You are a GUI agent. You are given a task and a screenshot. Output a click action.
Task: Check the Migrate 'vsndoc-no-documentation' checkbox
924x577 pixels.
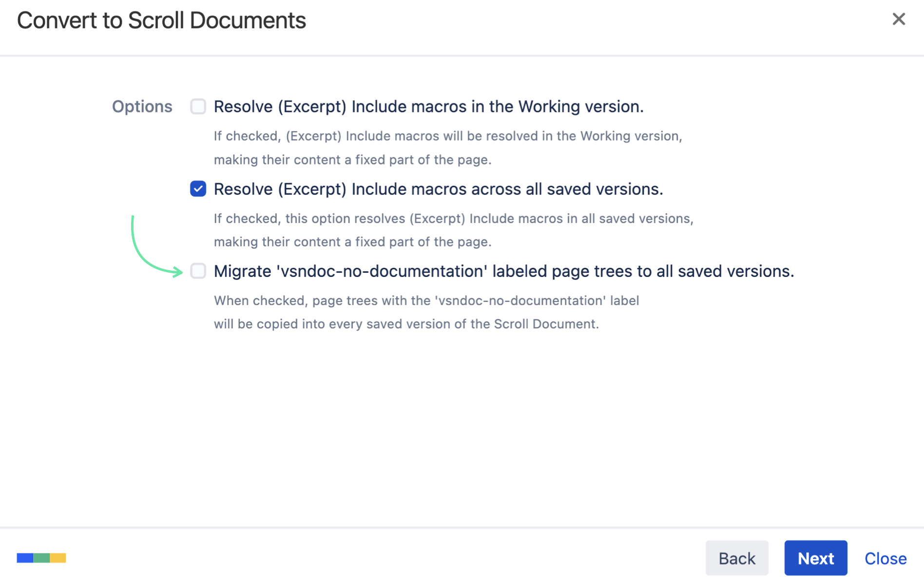[x=198, y=271]
